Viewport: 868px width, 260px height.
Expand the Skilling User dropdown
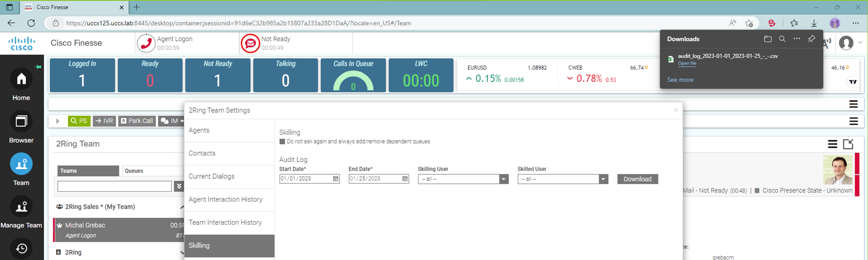[504, 179]
